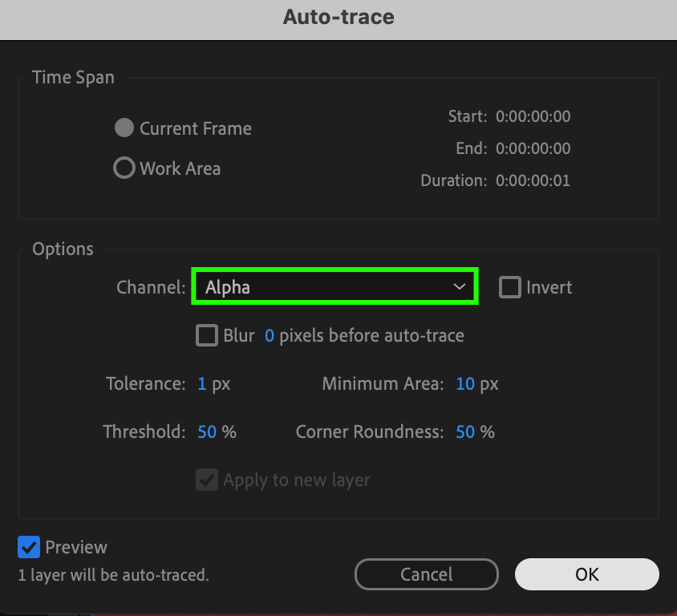Click the "1 layer will be auto-traced" status text
The width and height of the screenshot is (677, 616).
pos(113,574)
